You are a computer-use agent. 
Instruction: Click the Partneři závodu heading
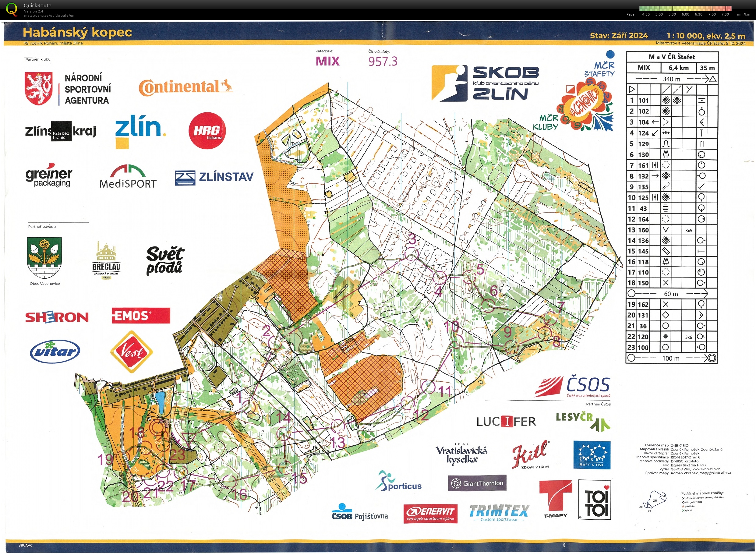pyautogui.click(x=42, y=227)
